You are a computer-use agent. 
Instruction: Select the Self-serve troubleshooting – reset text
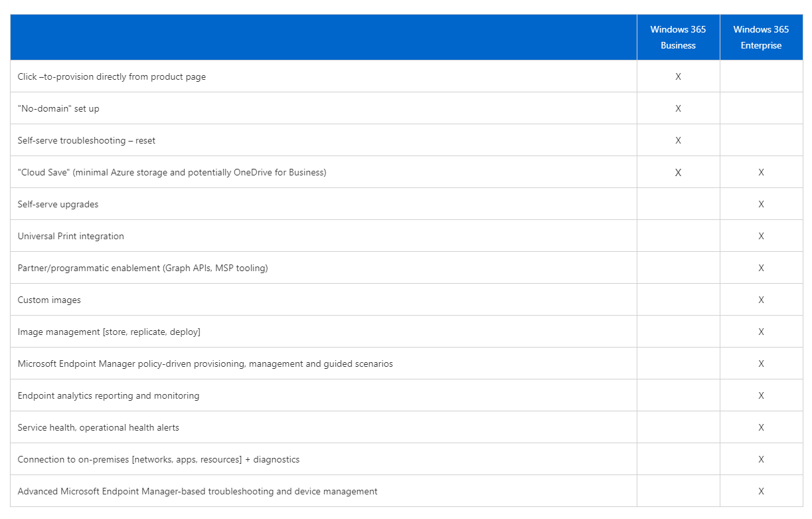[x=86, y=140]
